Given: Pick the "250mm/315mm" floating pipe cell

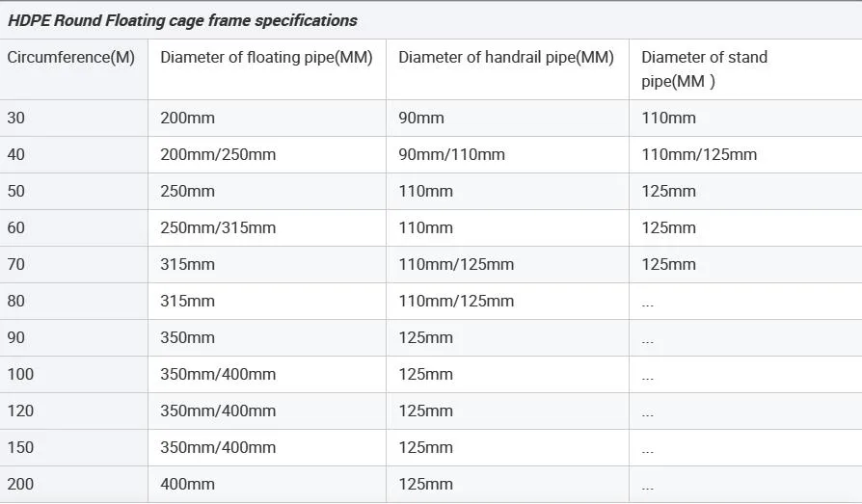Looking at the screenshot, I should 218,227.
